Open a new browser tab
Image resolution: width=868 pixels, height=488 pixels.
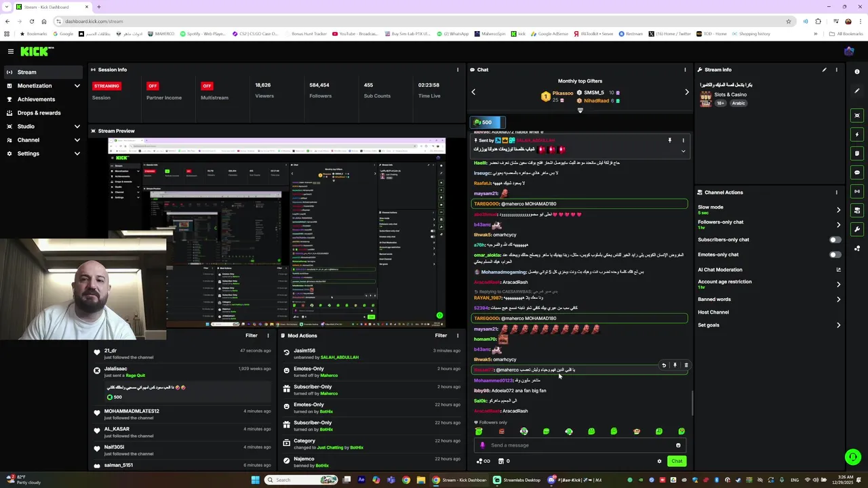(x=98, y=7)
